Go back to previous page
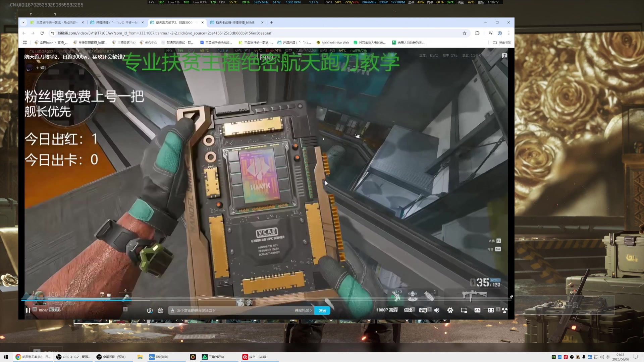644x362 pixels. coord(24,33)
